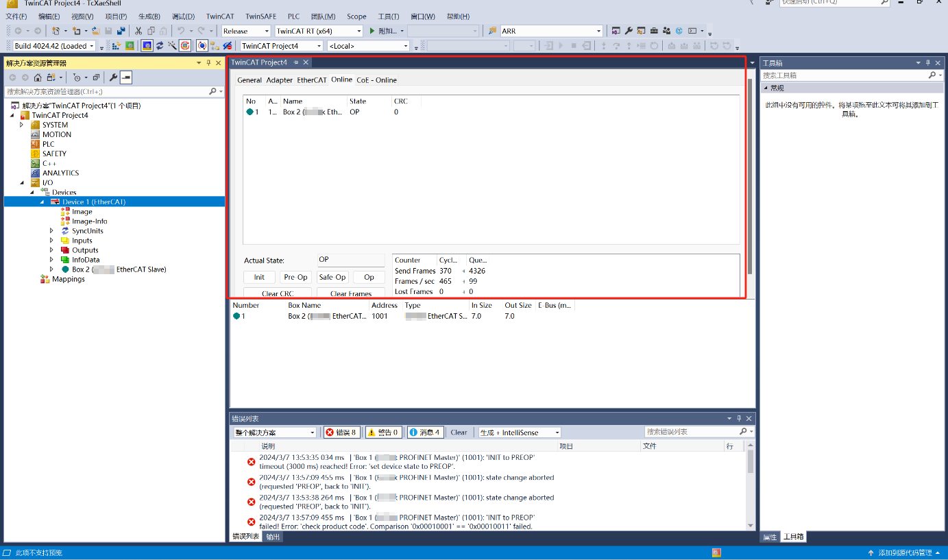948x560 pixels.
Task: Click the Preview Selected Items icon in Solution Explorer
Action: (x=126, y=77)
